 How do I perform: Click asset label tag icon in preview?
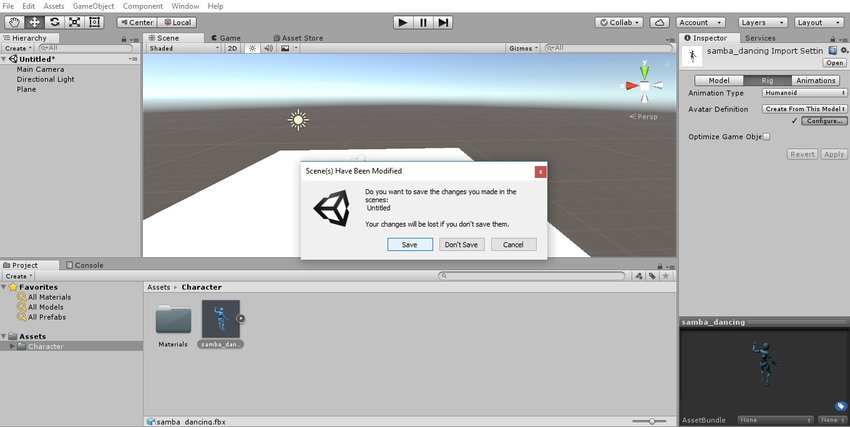pyautogui.click(x=840, y=406)
